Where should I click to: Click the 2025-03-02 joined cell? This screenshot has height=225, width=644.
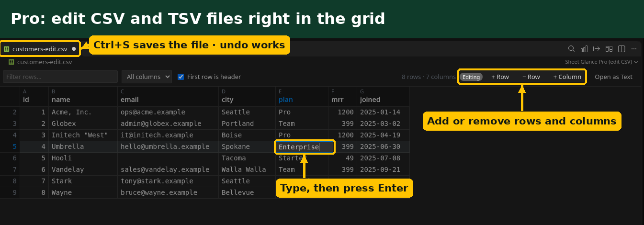point(383,124)
